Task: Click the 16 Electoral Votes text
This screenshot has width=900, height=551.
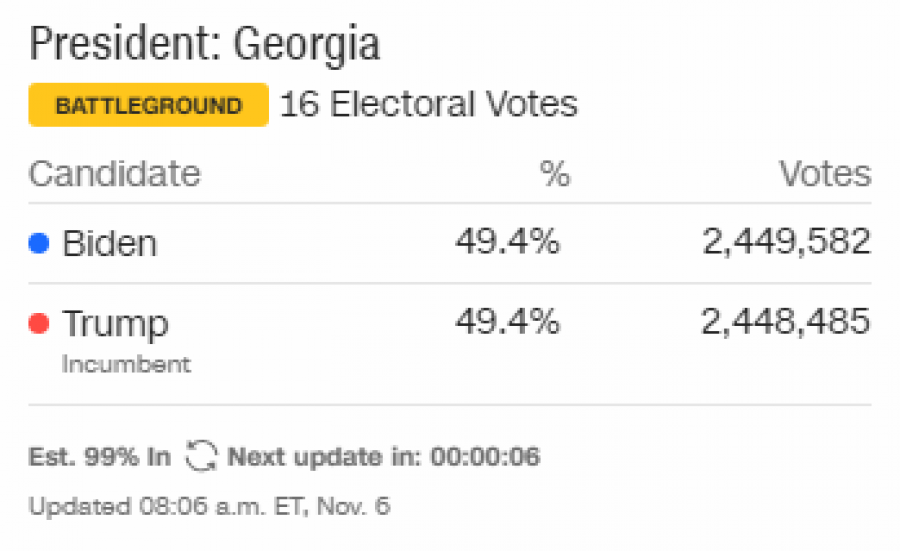Action: pyautogui.click(x=429, y=104)
